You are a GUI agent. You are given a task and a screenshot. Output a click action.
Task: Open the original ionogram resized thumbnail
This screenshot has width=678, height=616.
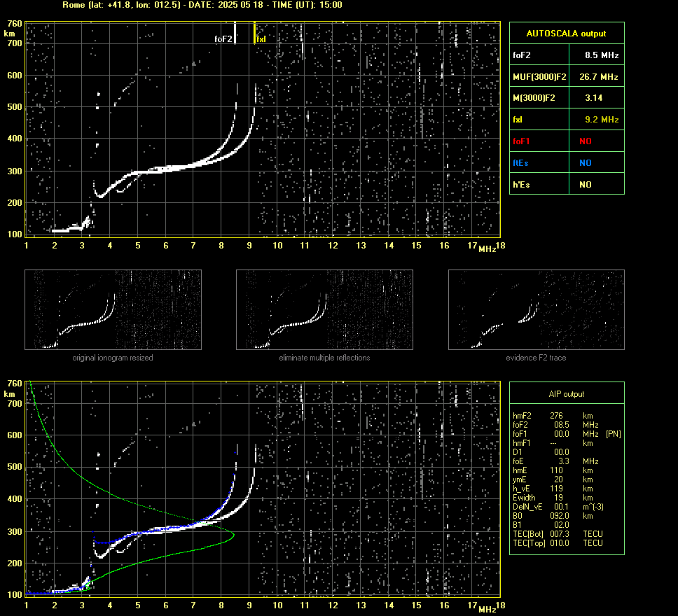[113, 309]
